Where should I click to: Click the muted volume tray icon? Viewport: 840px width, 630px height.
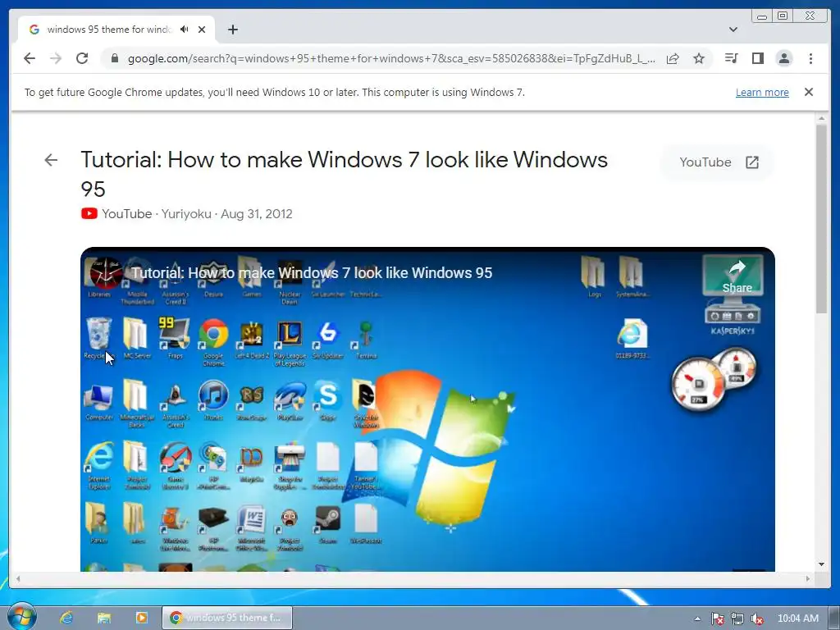point(757,619)
